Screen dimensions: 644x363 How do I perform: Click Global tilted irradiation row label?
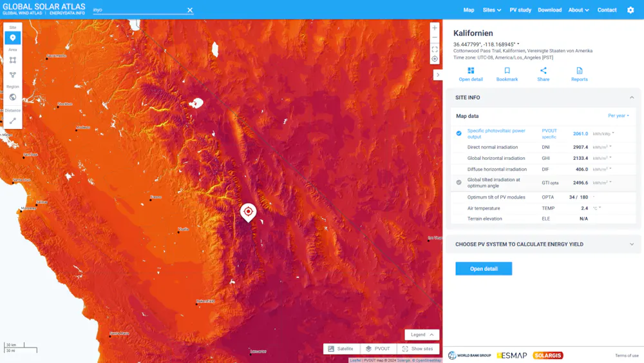(494, 182)
